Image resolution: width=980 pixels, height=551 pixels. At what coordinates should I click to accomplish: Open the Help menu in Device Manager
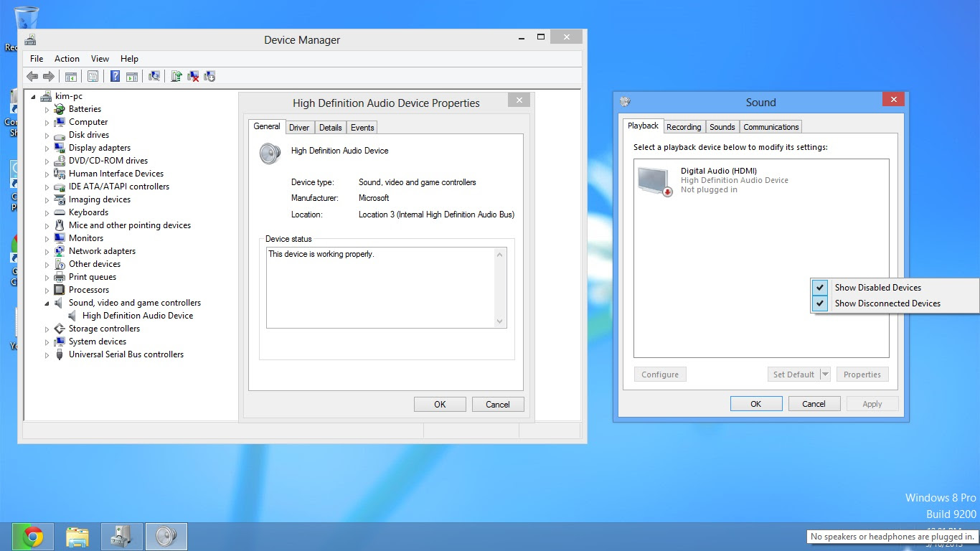point(129,59)
